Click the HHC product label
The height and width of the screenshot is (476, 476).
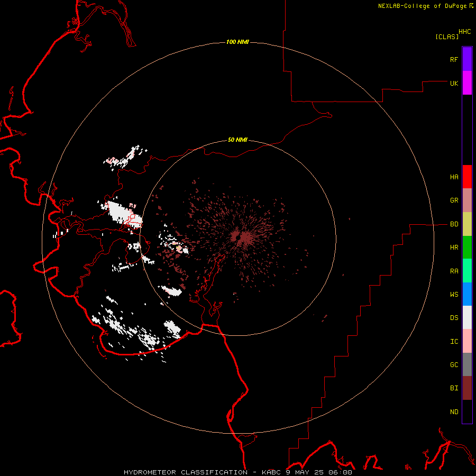[x=465, y=32]
